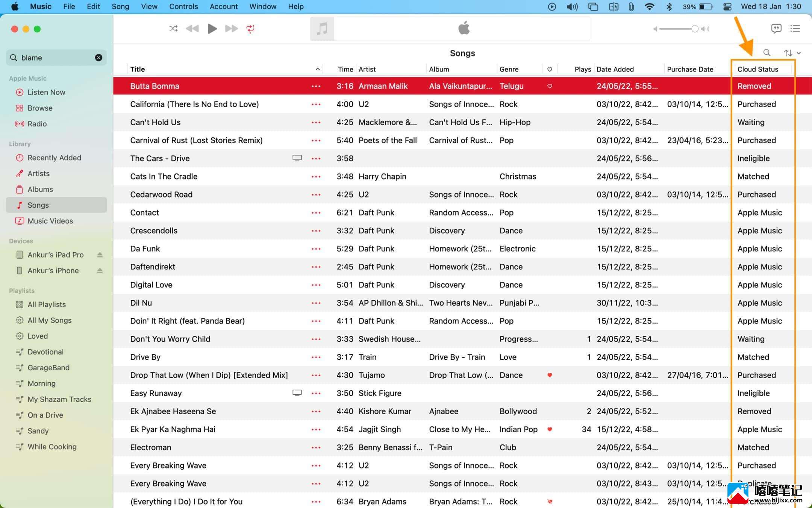Image resolution: width=812 pixels, height=508 pixels.
Task: Open more options for Electroman
Action: pos(316,447)
